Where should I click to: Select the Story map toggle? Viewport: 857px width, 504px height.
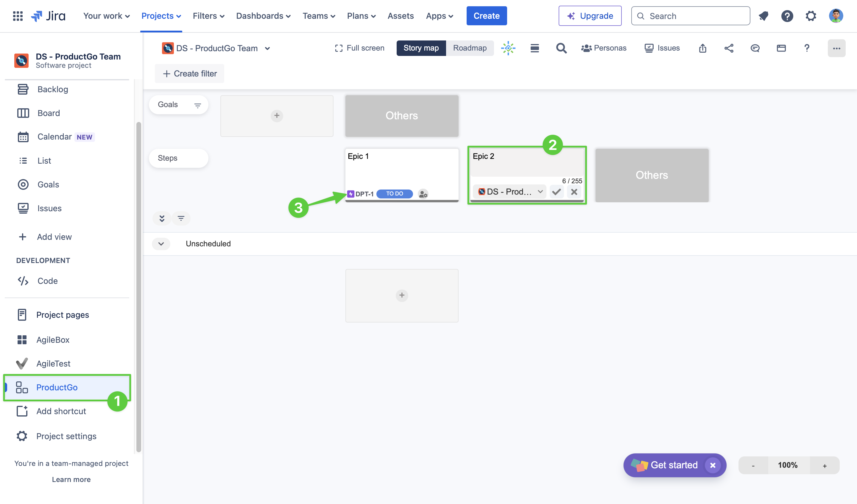[x=421, y=48]
